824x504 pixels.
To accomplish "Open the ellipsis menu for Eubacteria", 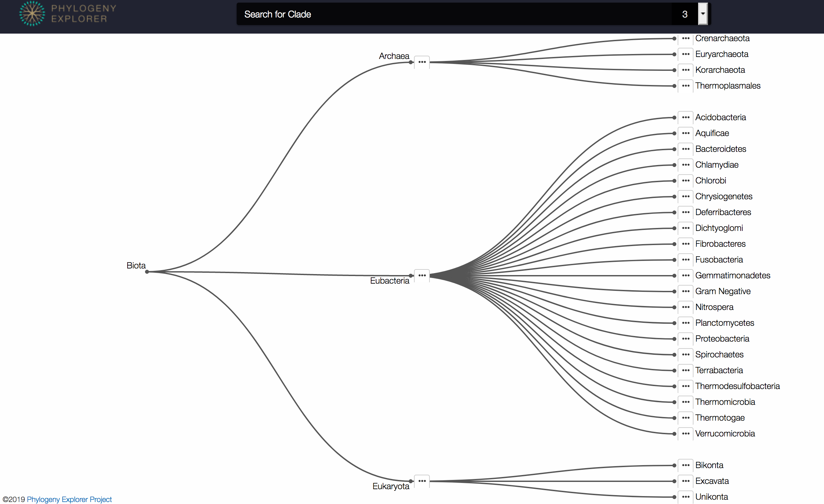I will coord(422,276).
